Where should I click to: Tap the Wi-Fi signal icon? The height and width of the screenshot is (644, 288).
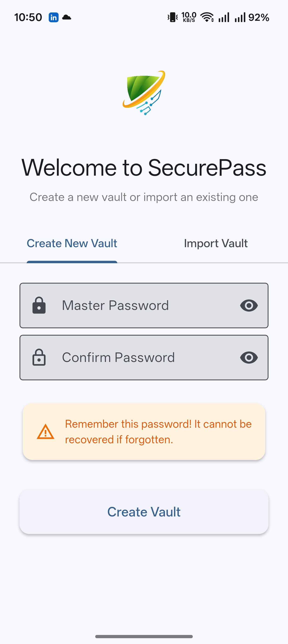(207, 17)
